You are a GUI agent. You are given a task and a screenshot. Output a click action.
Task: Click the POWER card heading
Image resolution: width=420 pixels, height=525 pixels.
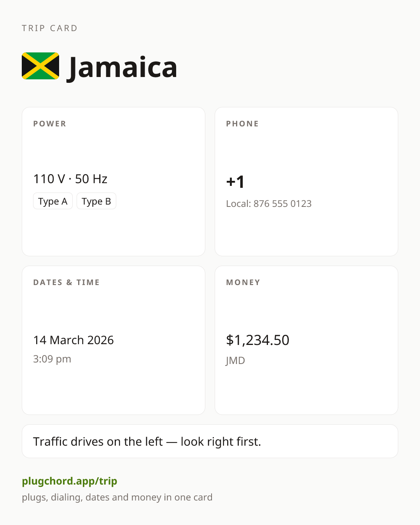coord(50,124)
